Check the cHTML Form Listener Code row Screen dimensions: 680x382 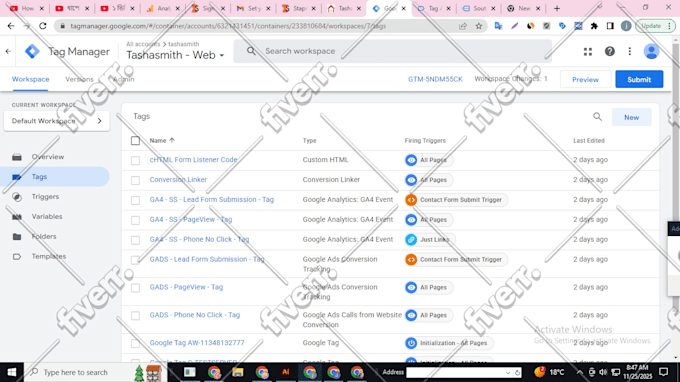click(x=135, y=160)
